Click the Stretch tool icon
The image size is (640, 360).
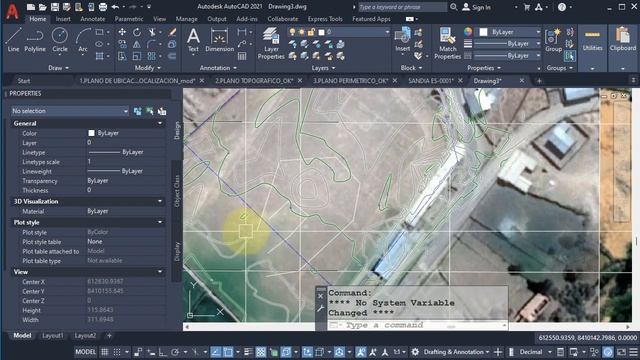coord(122,56)
